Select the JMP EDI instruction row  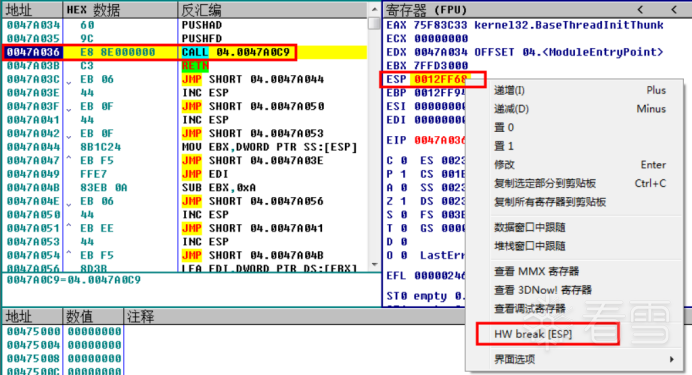184,174
